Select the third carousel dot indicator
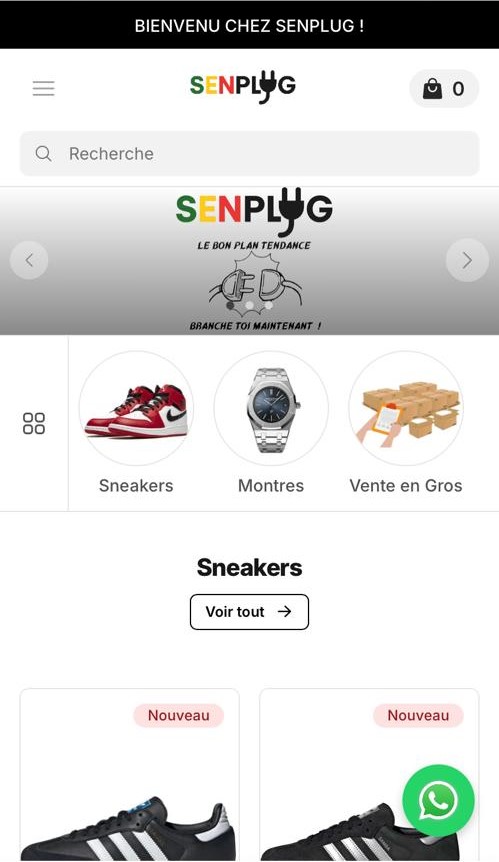 click(x=268, y=305)
